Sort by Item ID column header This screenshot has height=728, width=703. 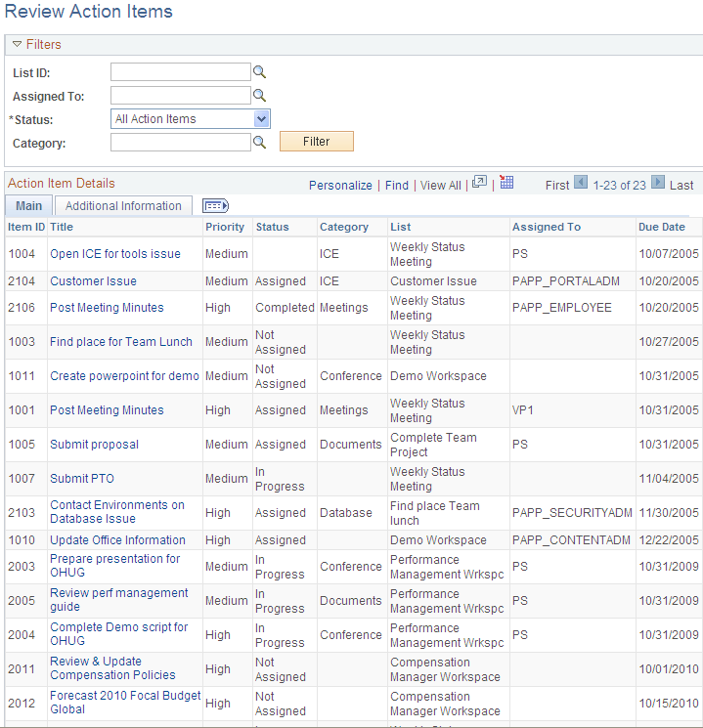pos(26,227)
